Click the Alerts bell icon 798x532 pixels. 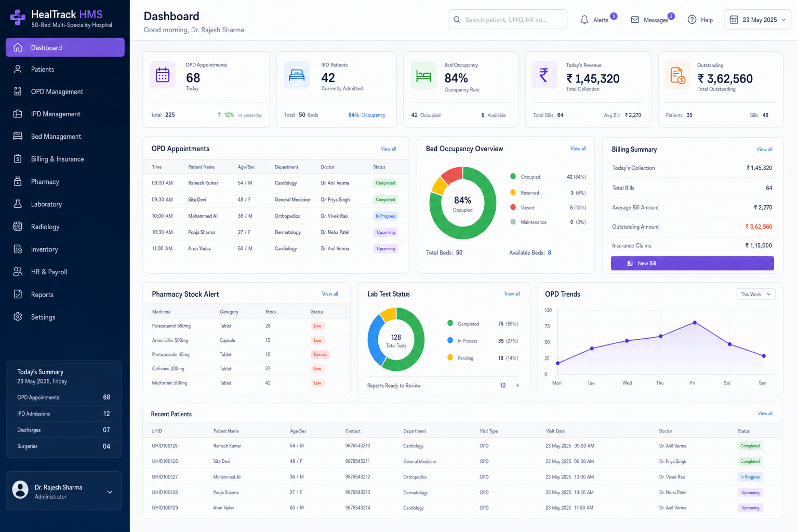[x=584, y=20]
